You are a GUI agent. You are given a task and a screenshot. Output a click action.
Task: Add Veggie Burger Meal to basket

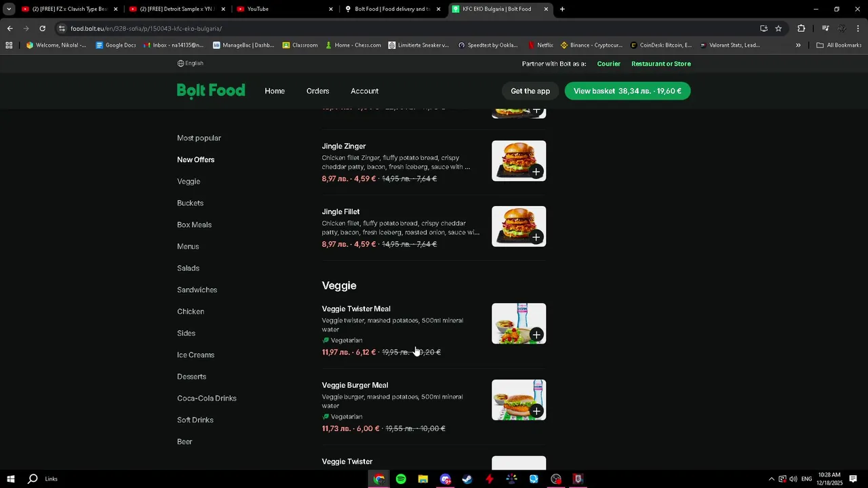536,411
